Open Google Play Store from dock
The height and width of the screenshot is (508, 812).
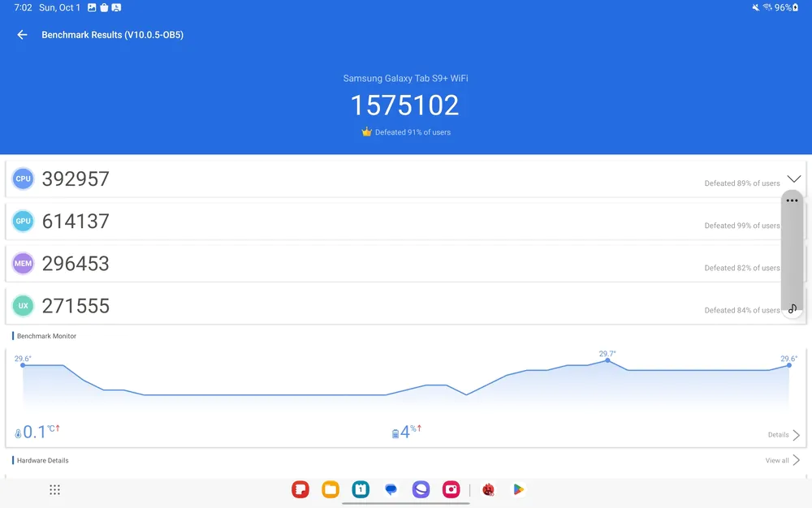coord(518,489)
